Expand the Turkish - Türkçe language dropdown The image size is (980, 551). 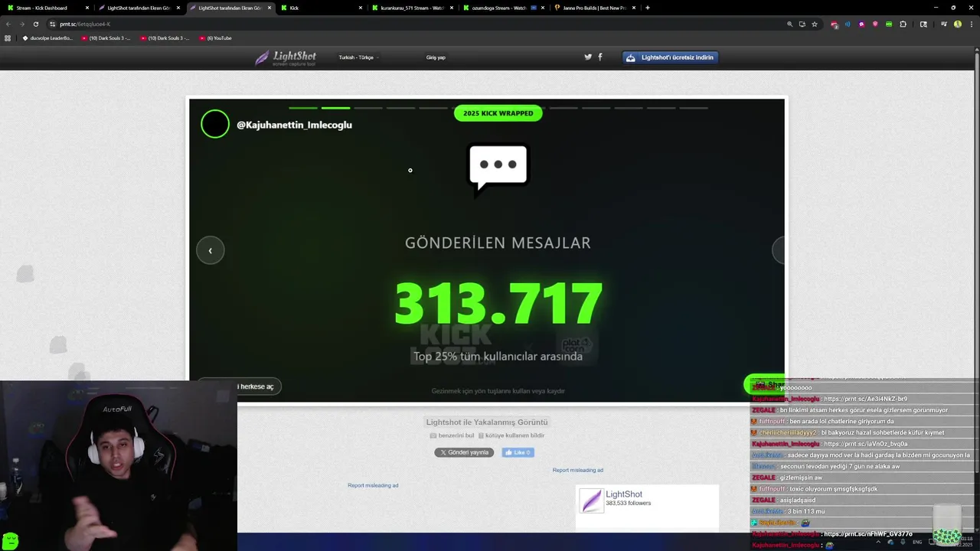pyautogui.click(x=359, y=57)
